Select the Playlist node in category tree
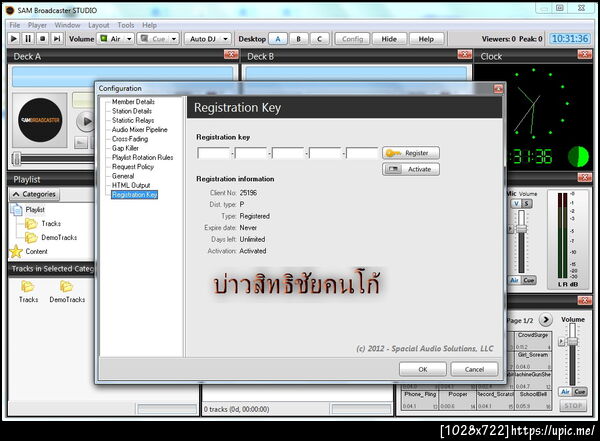600x441 pixels. [x=35, y=209]
